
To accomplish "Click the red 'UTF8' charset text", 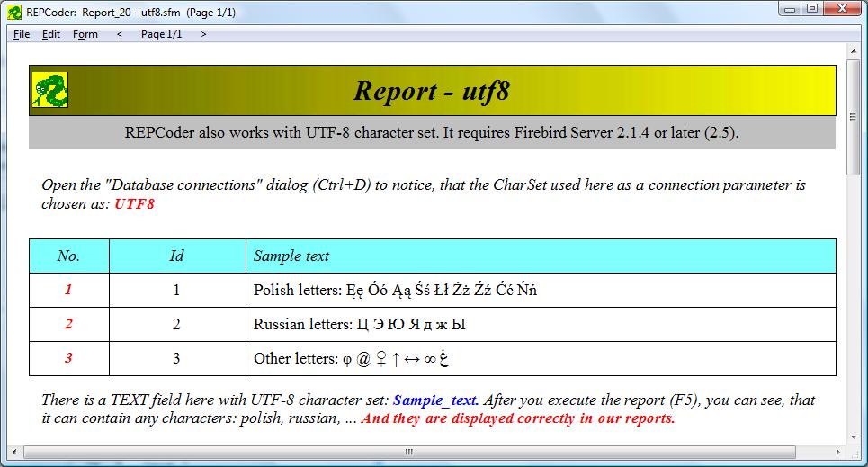I will pyautogui.click(x=134, y=204).
